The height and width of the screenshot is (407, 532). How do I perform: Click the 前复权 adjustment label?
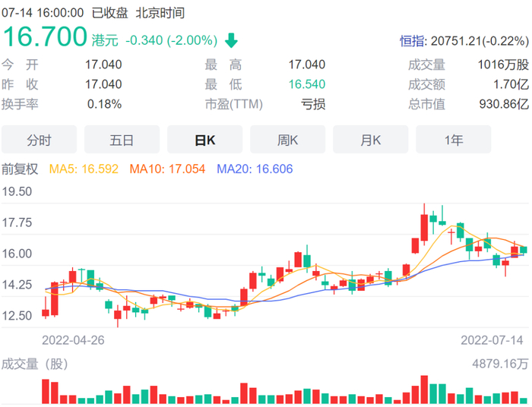[x=20, y=169]
